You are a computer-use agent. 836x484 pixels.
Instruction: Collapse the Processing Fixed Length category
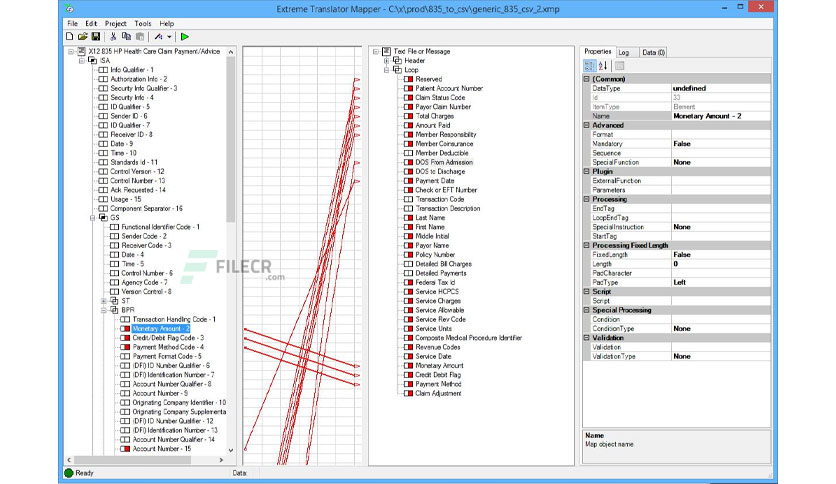(x=586, y=246)
